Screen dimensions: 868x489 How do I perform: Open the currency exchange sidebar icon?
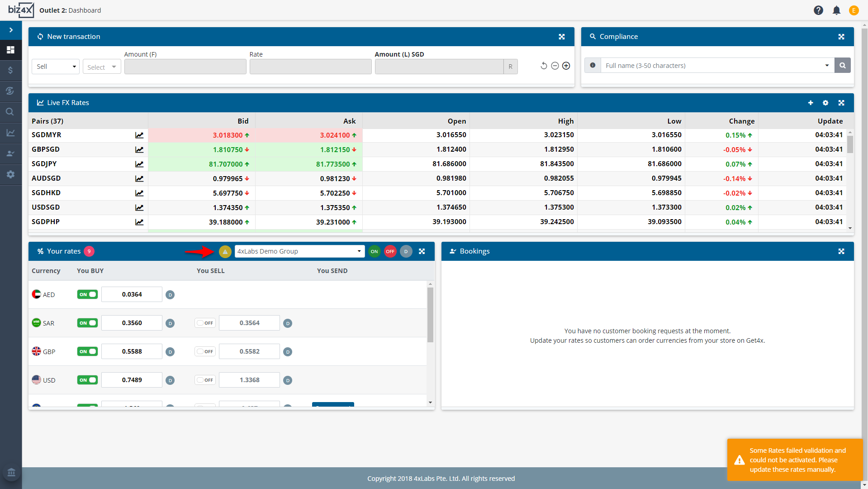pos(11,91)
